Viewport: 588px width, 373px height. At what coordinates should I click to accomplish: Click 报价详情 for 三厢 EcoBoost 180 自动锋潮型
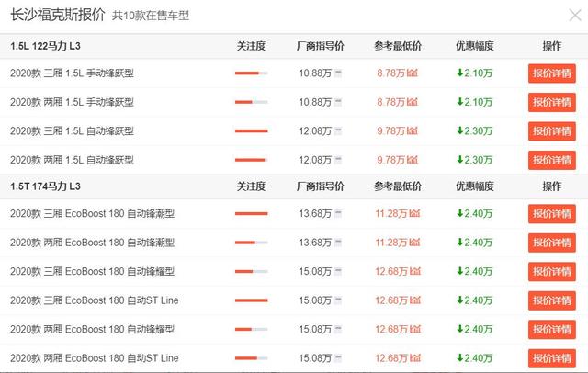tap(552, 214)
